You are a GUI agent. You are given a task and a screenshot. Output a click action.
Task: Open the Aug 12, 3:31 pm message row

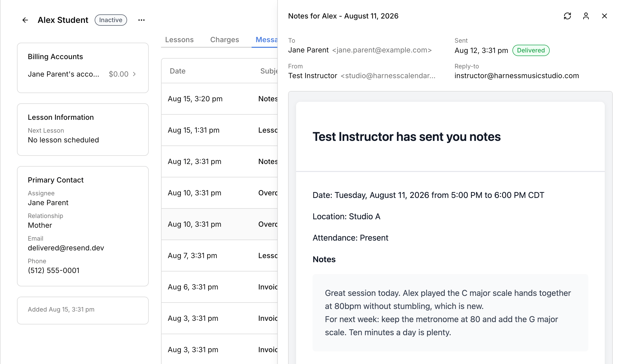tap(219, 161)
